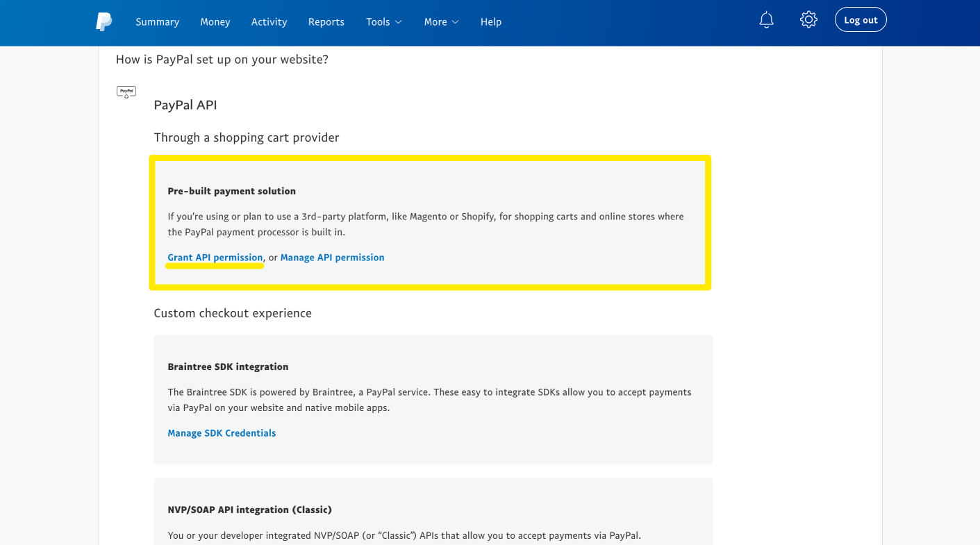Viewport: 980px width, 545px height.
Task: Open the Money tab
Action: pyautogui.click(x=215, y=22)
